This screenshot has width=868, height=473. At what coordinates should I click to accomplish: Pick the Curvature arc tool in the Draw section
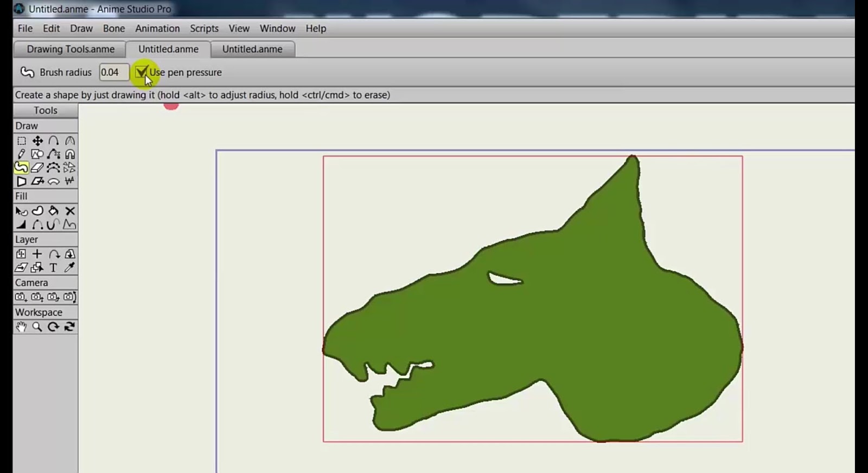[54, 141]
